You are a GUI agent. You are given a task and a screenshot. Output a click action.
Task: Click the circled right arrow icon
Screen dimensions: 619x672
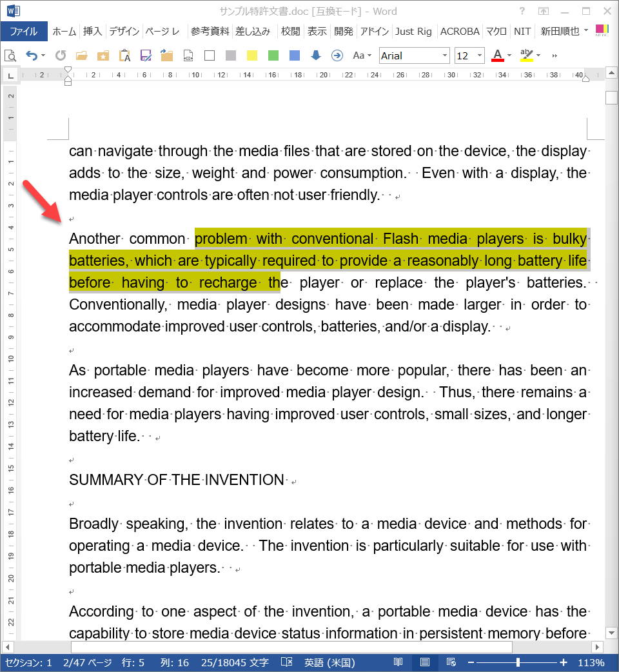(337, 55)
